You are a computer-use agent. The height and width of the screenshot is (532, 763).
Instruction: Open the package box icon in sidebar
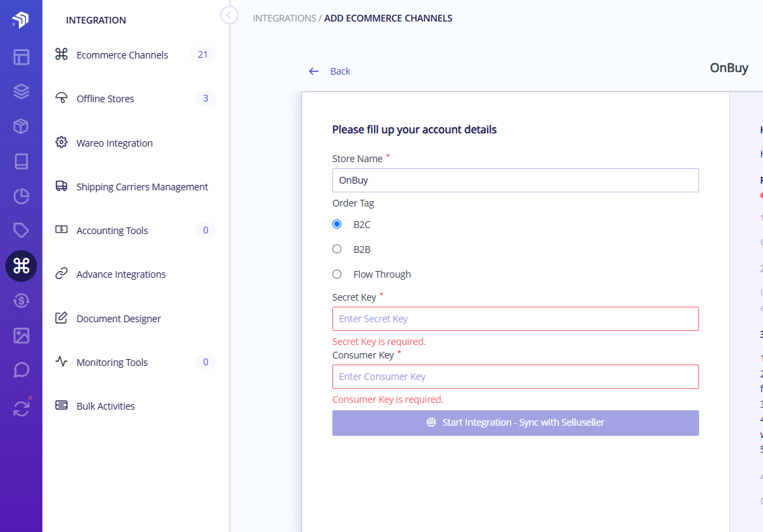point(21,126)
